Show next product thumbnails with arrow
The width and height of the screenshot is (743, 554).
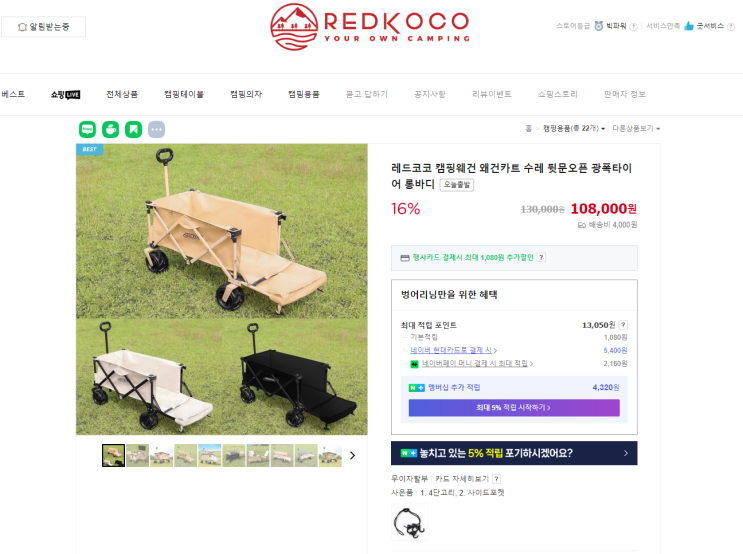point(352,455)
